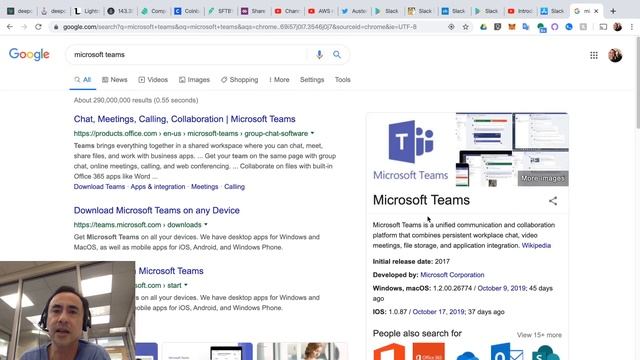The height and width of the screenshot is (360, 640).
Task: Expand dropdown arrow beside the start URL
Action: click(186, 285)
